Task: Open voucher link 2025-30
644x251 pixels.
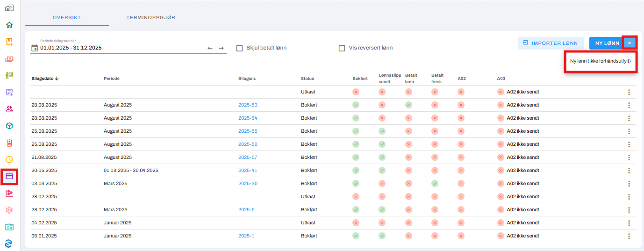Action: (x=248, y=184)
